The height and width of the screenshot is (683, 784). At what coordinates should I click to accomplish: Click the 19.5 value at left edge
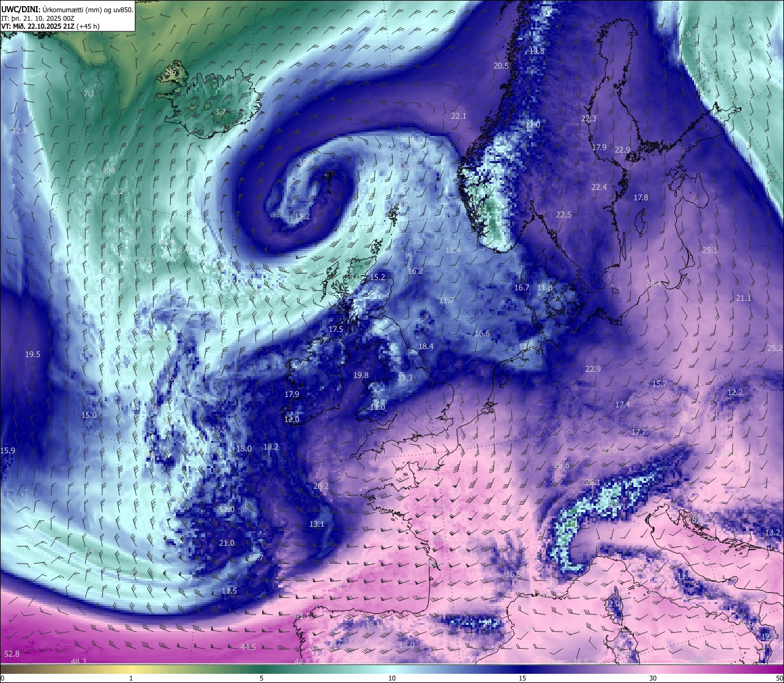[32, 355]
